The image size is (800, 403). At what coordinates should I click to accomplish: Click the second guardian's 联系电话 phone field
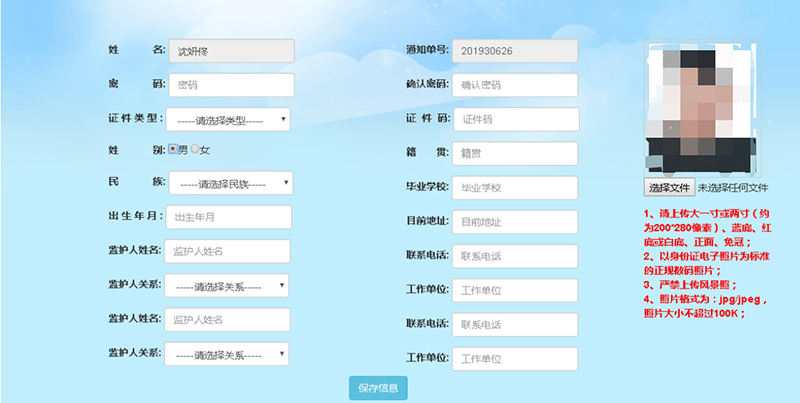point(515,324)
